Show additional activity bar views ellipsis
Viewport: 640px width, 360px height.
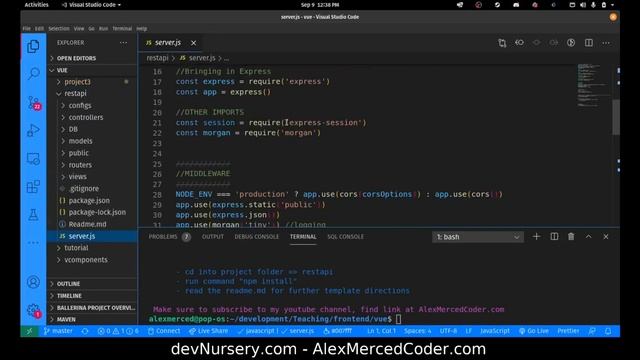[x=33, y=243]
